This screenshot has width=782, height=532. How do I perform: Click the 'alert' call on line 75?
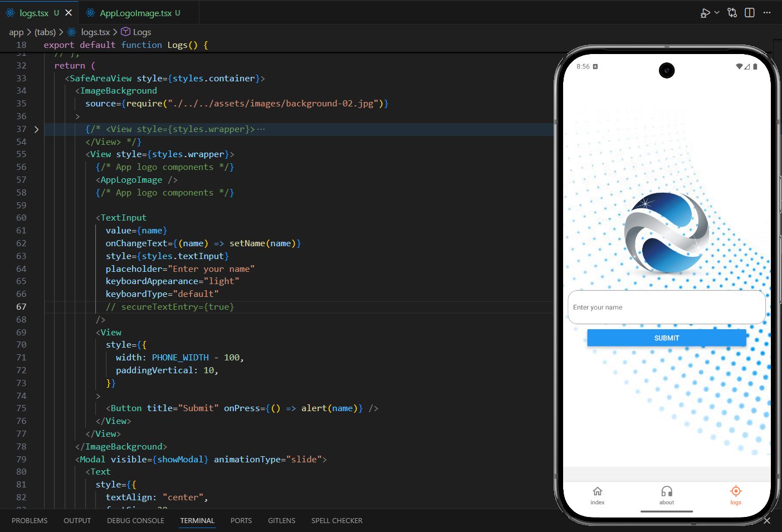coord(314,408)
